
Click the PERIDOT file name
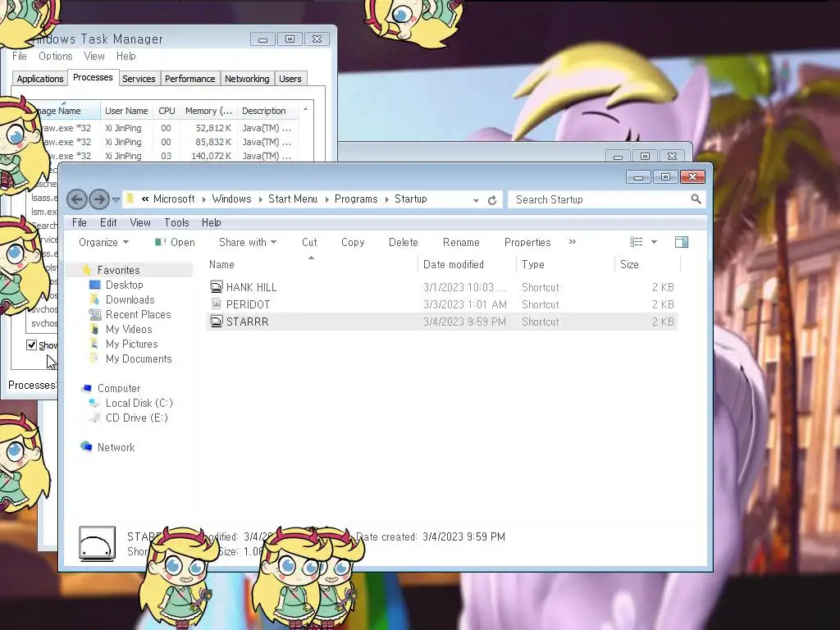(248, 304)
